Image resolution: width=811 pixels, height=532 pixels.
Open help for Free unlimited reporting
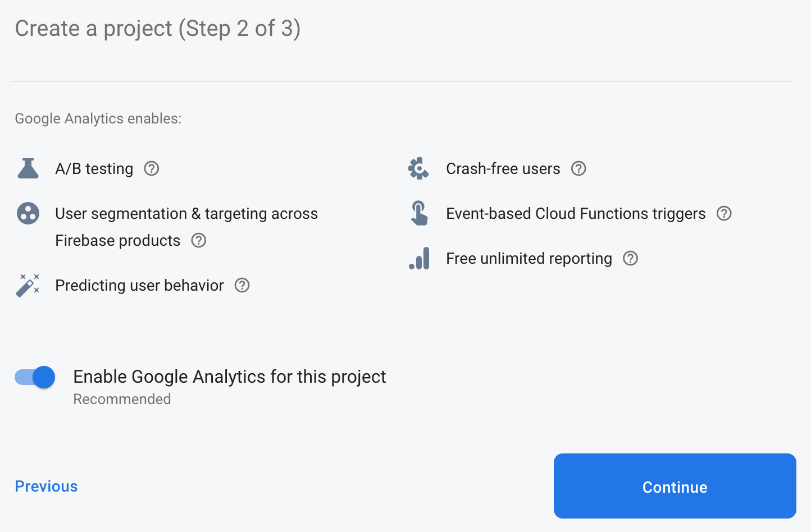coord(631,258)
